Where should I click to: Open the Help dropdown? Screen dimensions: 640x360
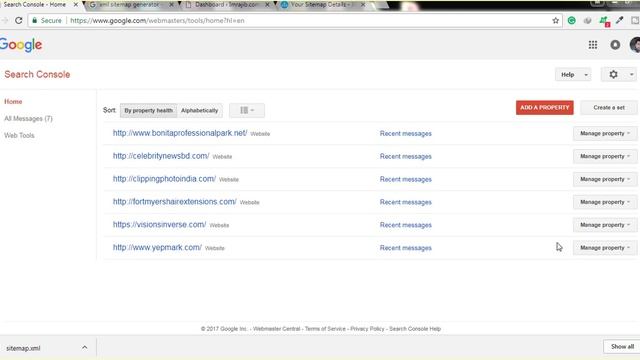(573, 75)
